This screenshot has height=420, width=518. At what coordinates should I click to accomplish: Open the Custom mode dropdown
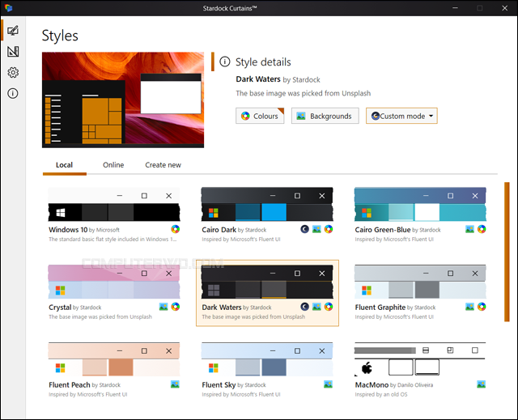(401, 116)
